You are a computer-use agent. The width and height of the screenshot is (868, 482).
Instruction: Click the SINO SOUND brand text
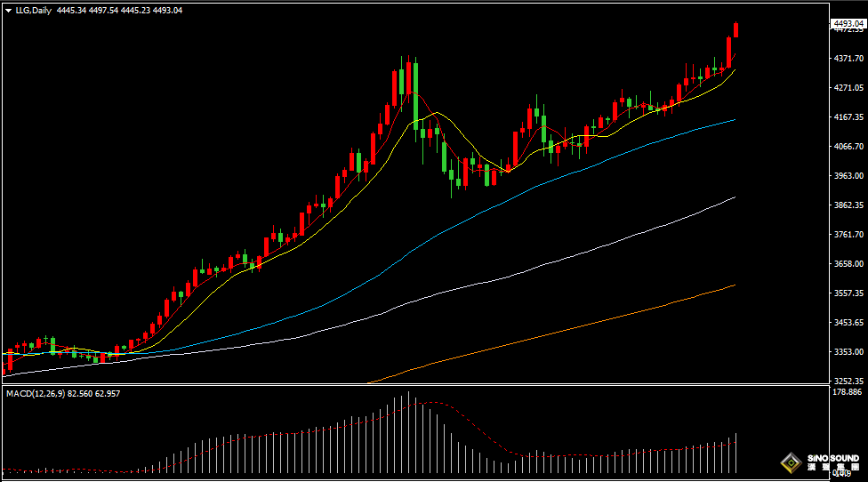(833, 459)
